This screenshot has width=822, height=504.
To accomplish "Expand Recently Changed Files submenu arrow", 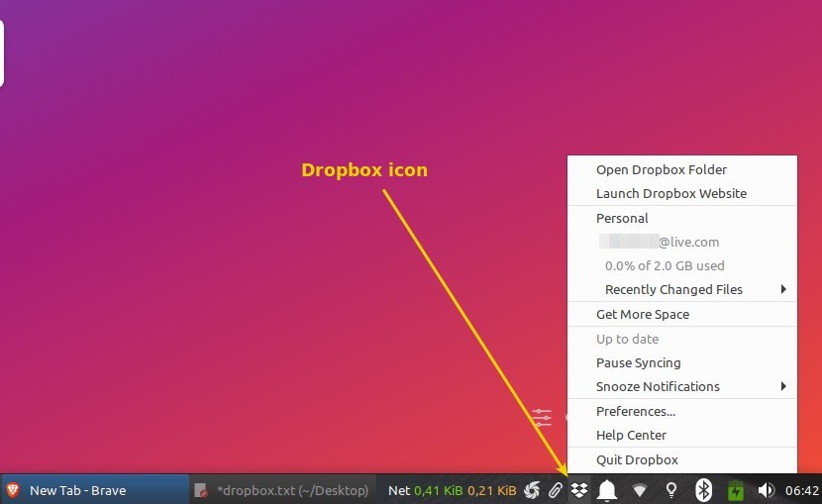I will (x=783, y=289).
